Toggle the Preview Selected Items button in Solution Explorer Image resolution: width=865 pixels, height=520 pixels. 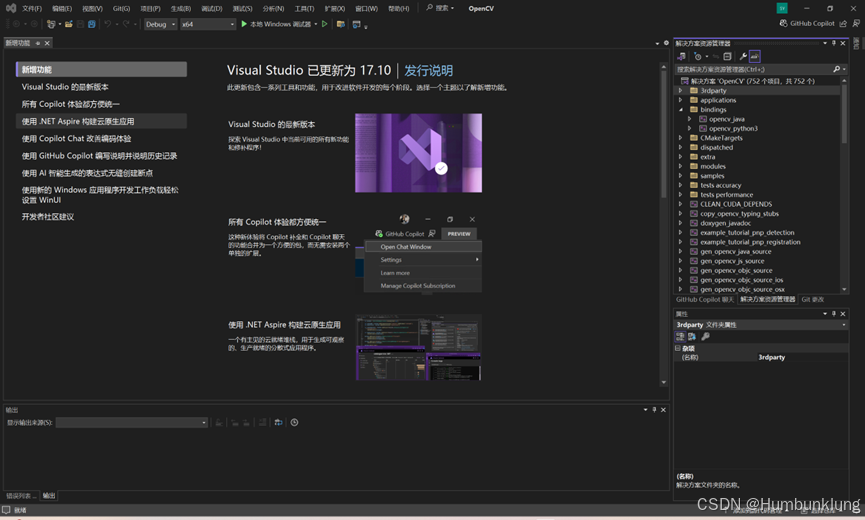[755, 57]
